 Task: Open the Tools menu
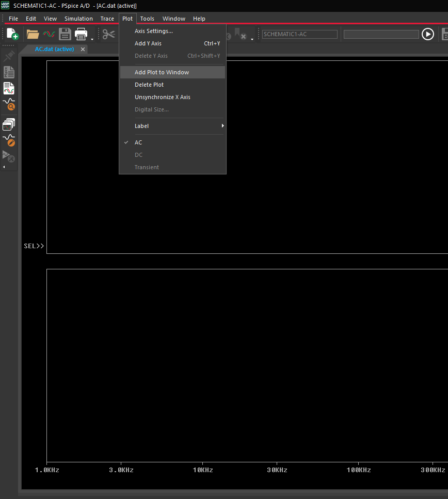coord(147,19)
